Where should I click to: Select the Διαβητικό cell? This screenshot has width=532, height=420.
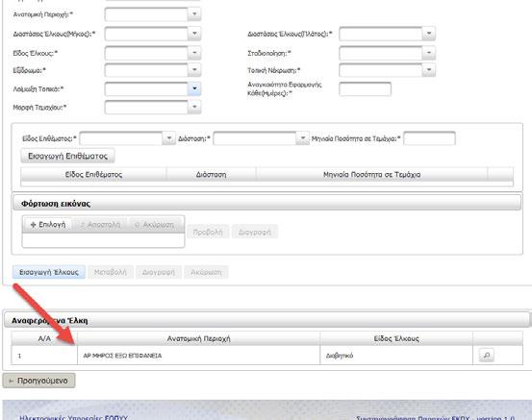click(x=396, y=356)
